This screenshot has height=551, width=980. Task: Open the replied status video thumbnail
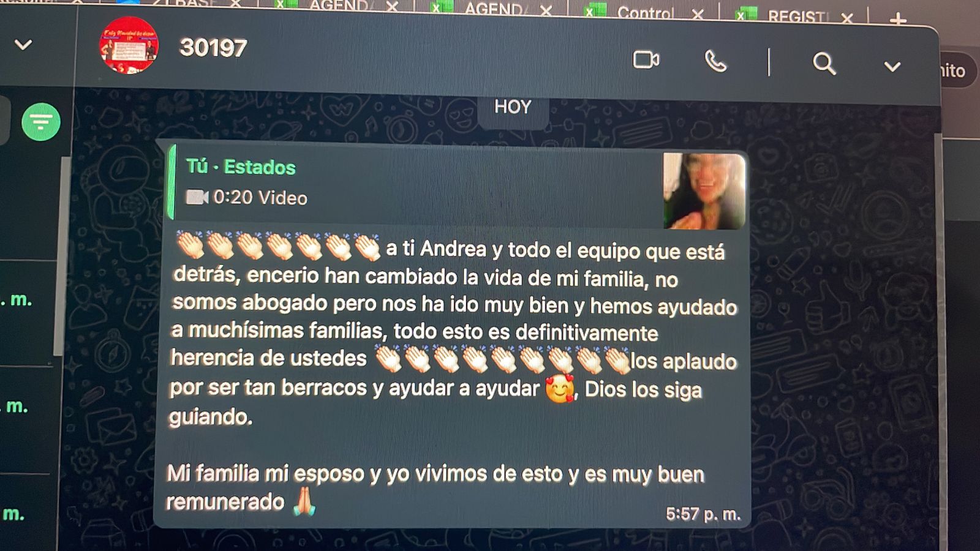[x=704, y=191]
